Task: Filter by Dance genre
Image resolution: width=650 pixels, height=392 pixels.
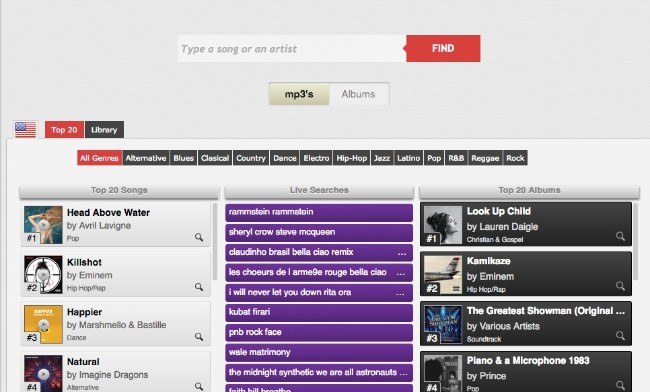Action: coord(285,158)
